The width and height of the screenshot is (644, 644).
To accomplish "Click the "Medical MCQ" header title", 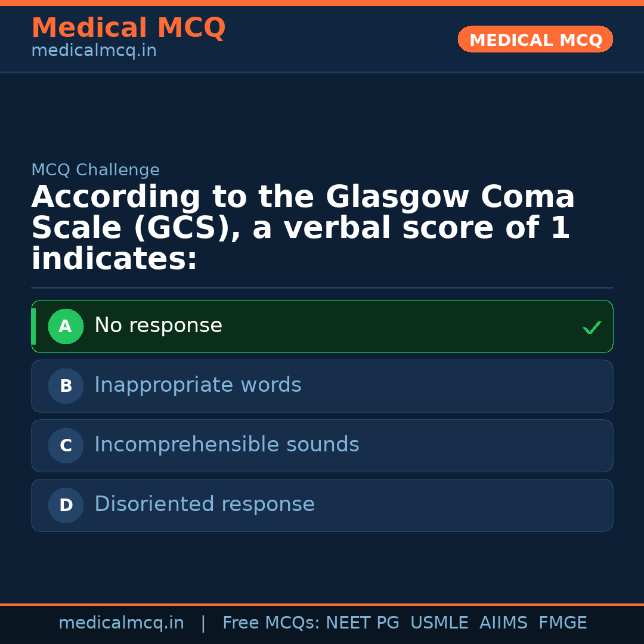I will coord(128,28).
